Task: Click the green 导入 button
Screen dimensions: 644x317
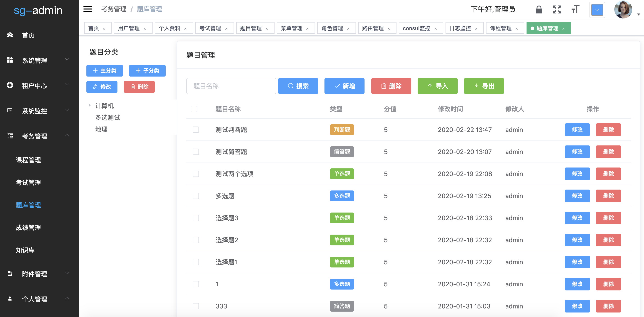Action: (437, 86)
